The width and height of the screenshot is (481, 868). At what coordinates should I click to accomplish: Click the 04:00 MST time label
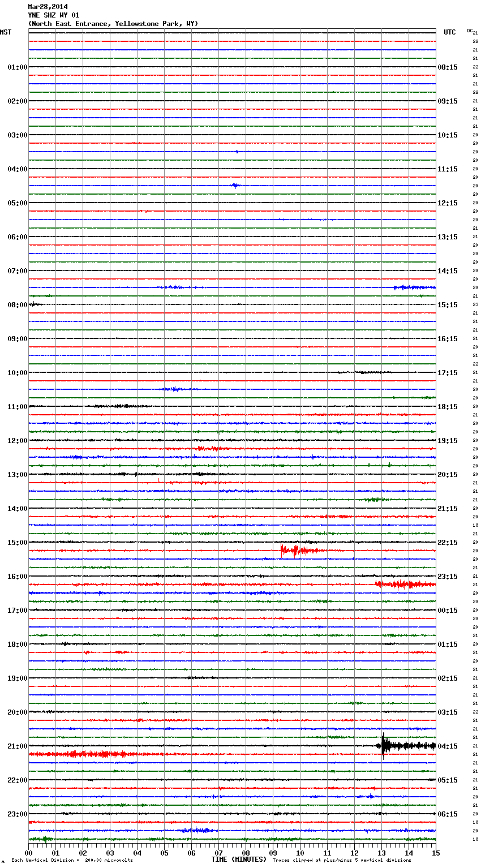pyautogui.click(x=18, y=169)
